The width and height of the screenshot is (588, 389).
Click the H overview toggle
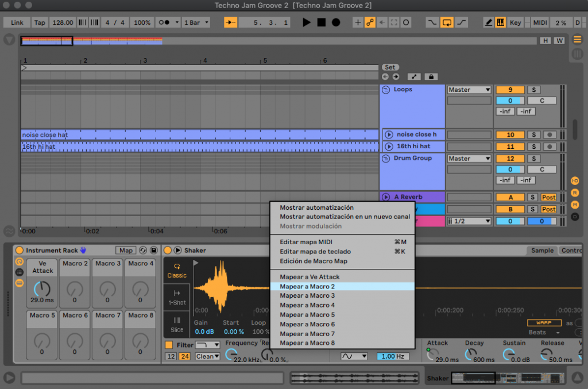pyautogui.click(x=546, y=41)
